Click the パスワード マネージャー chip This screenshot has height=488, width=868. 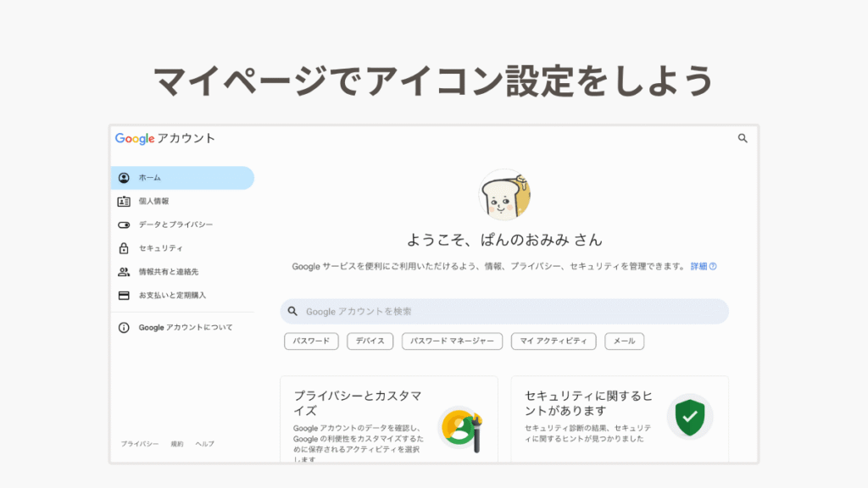[452, 341]
